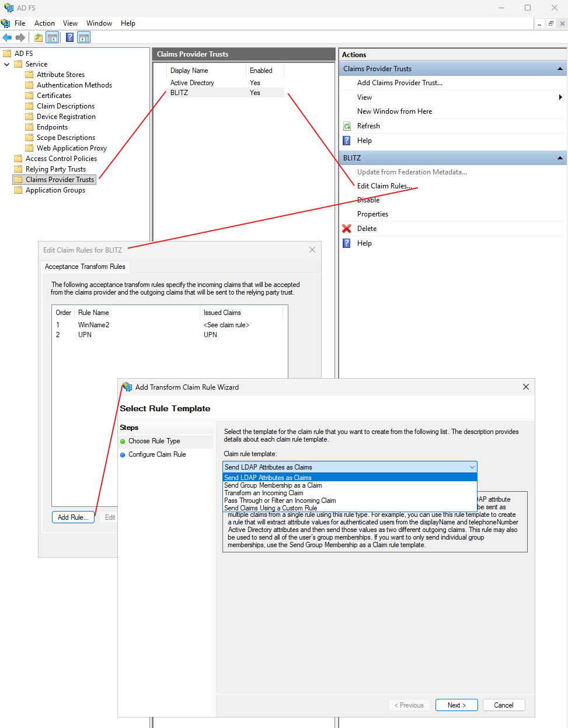The image size is (568, 728).
Task: Click the Issued Claims column header
Action: click(x=242, y=313)
